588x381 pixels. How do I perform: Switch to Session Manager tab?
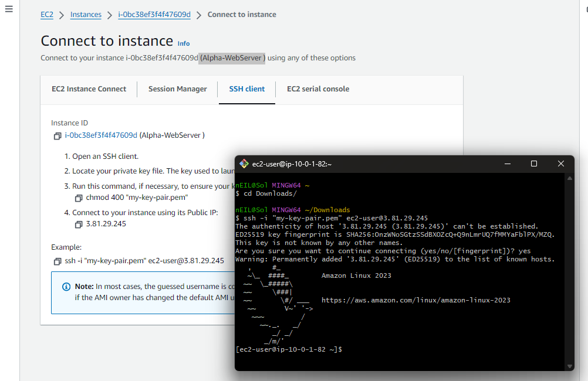[x=177, y=89]
